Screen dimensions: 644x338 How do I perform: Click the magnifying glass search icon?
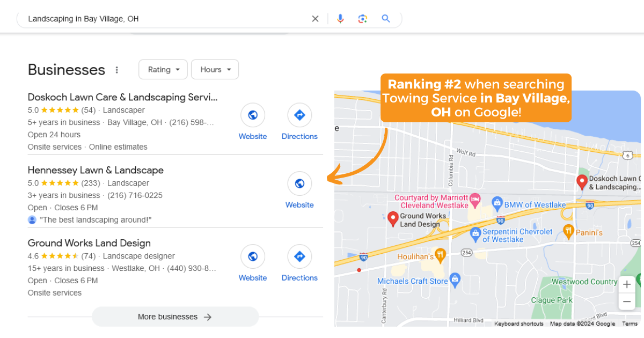tap(386, 19)
